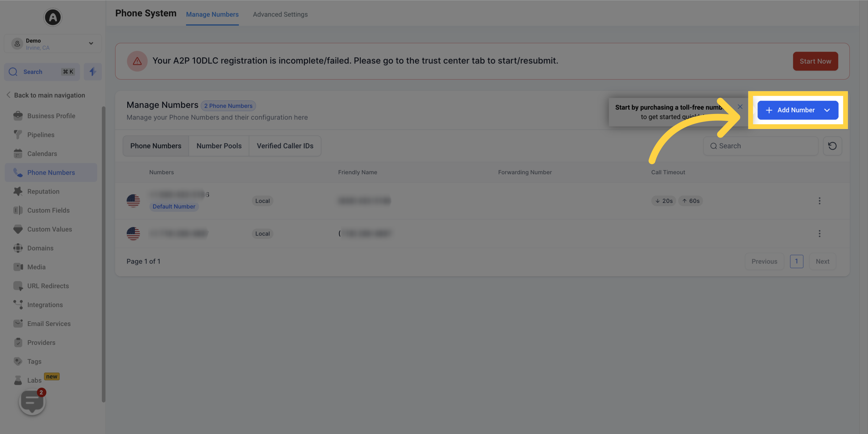Screen dimensions: 868x434
Task: Click the Labs flask icon
Action: (x=18, y=380)
